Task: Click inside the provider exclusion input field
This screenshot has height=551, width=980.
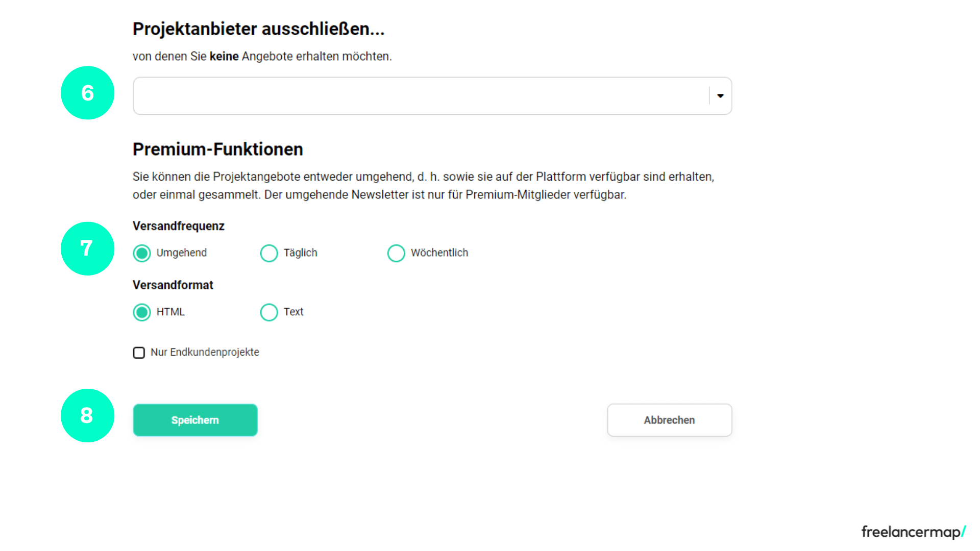Action: [x=408, y=96]
